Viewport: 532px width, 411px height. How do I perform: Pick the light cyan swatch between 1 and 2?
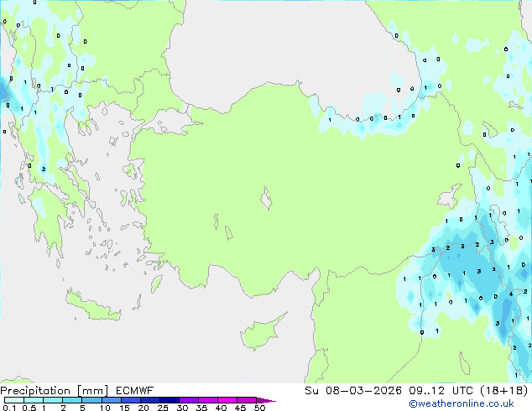pyautogui.click(x=53, y=400)
